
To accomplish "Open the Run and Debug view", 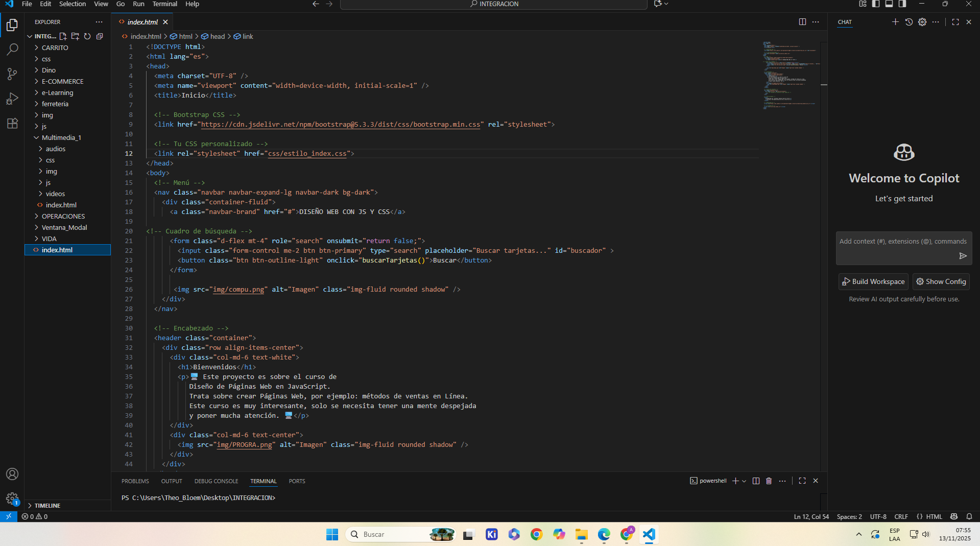I will point(12,99).
